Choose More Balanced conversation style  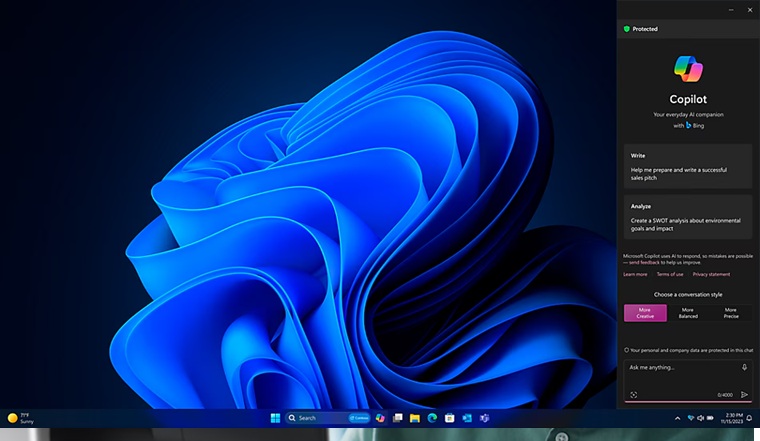pyautogui.click(x=688, y=313)
